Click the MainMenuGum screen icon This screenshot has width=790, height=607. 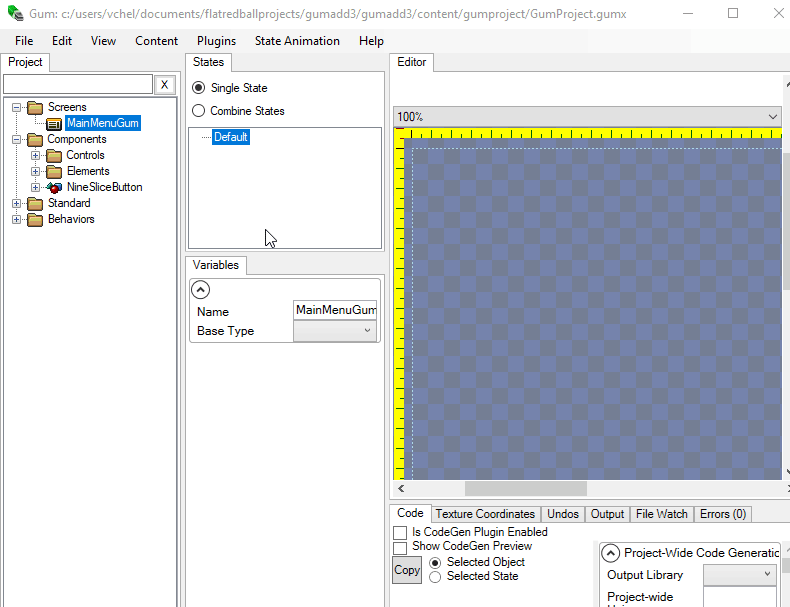pos(56,124)
